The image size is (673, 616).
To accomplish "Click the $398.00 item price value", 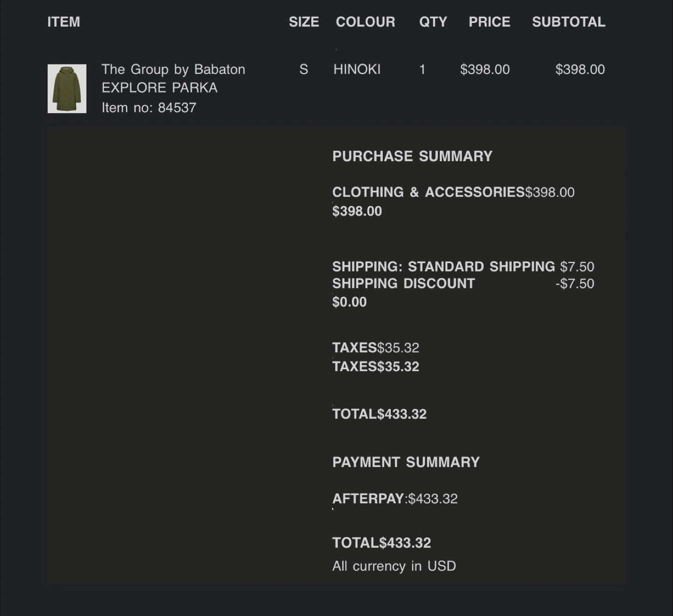I will tap(485, 70).
